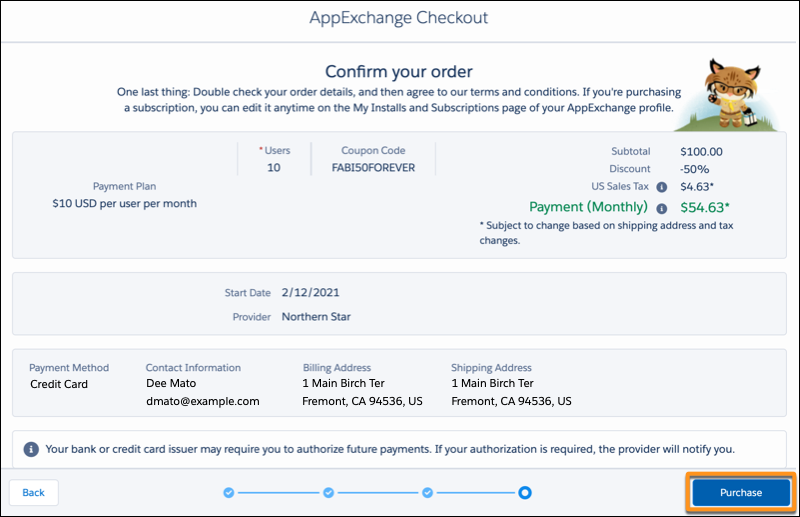Click the US Sales Tax info icon
This screenshot has height=517, width=800.
click(x=661, y=187)
